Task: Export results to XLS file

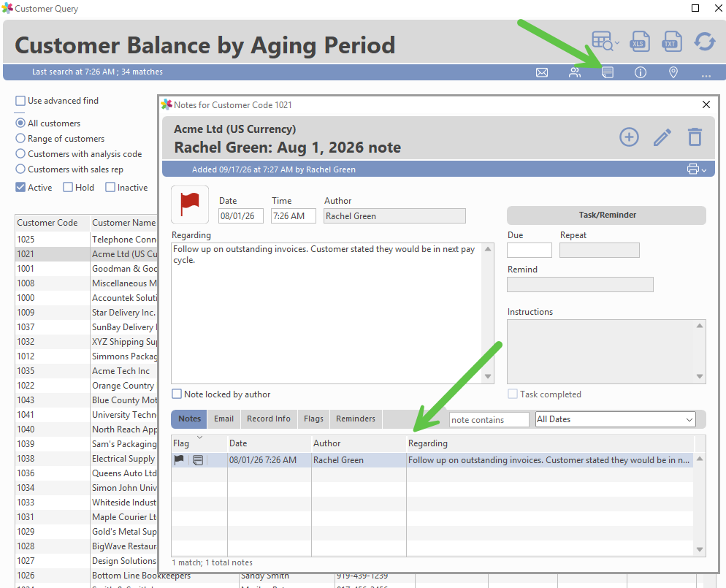Action: click(639, 41)
